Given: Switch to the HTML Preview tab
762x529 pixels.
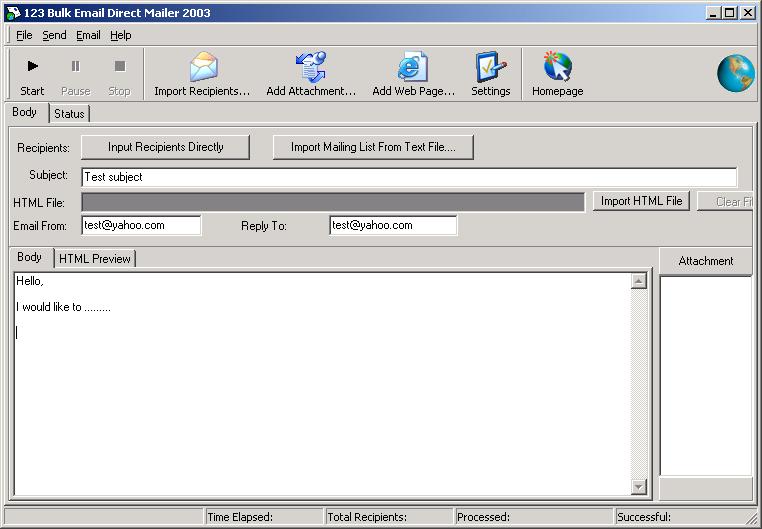Looking at the screenshot, I should (95, 259).
